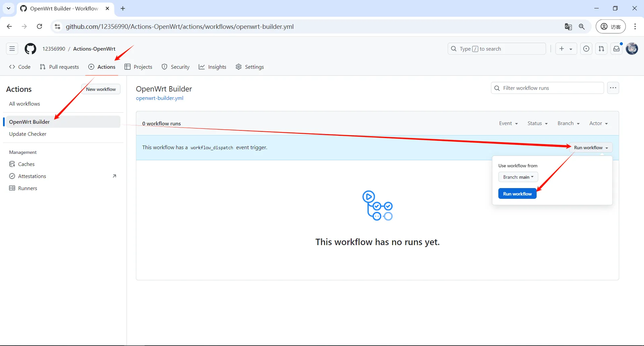Image resolution: width=644 pixels, height=346 pixels.
Task: Click the Caches icon in the sidebar
Action: click(12, 164)
